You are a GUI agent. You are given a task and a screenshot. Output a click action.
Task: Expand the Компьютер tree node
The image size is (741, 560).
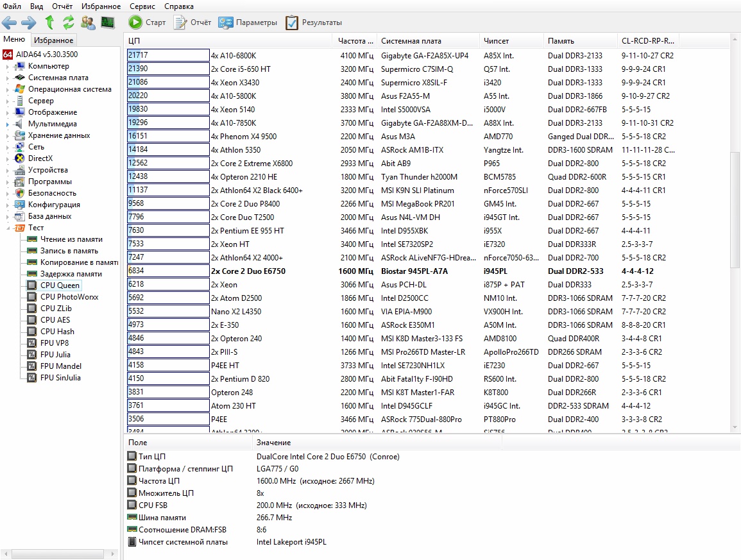point(8,66)
